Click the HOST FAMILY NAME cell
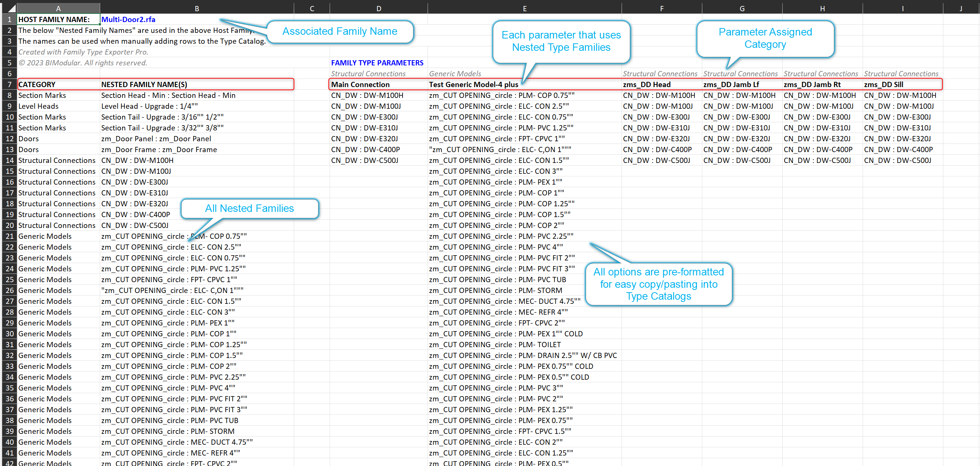Viewport: 980px width, 466px height. tap(54, 19)
